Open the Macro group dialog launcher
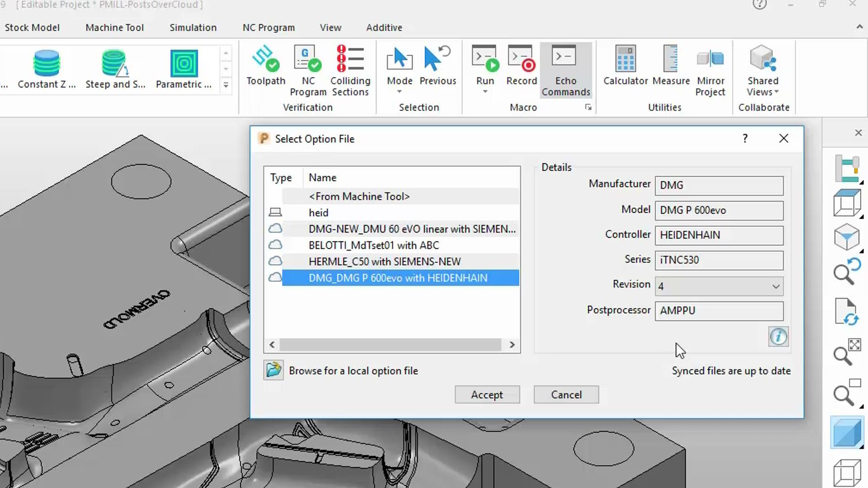Viewport: 868px width, 488px height. (x=588, y=107)
